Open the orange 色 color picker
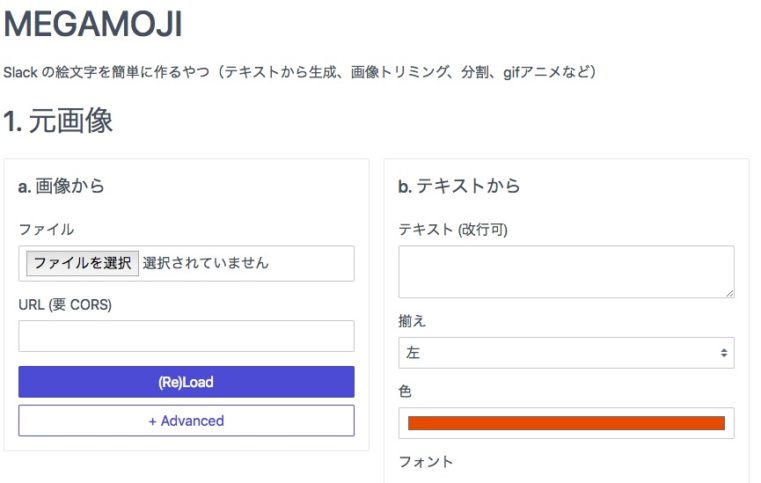The width and height of the screenshot is (761, 483). point(566,423)
